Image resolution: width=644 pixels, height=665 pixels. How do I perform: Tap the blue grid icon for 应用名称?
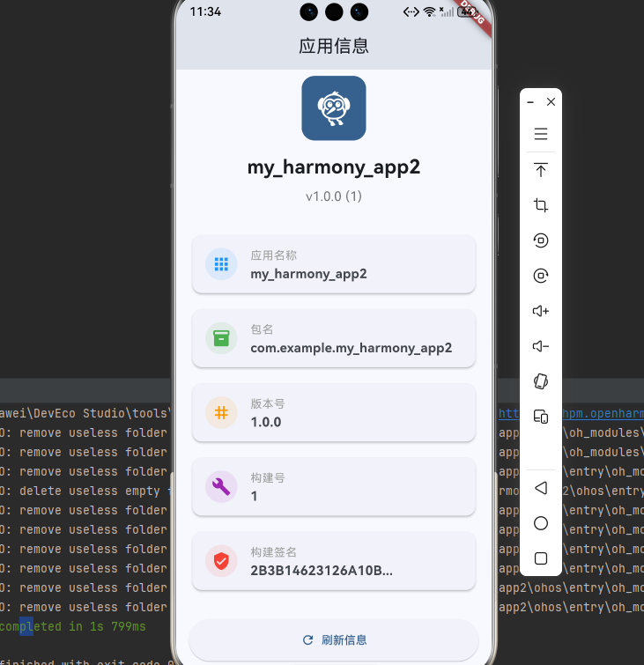coord(221,264)
